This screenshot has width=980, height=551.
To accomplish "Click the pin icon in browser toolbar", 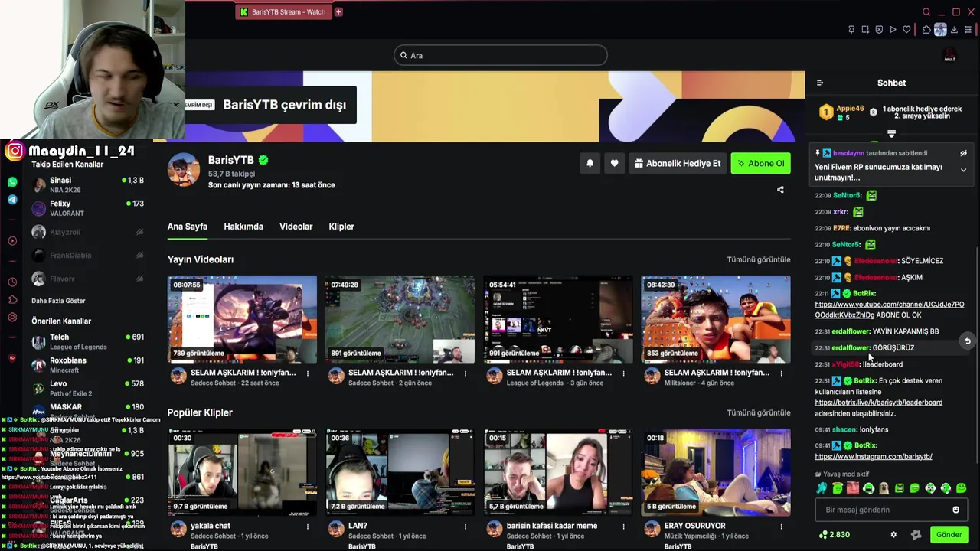I will click(851, 30).
